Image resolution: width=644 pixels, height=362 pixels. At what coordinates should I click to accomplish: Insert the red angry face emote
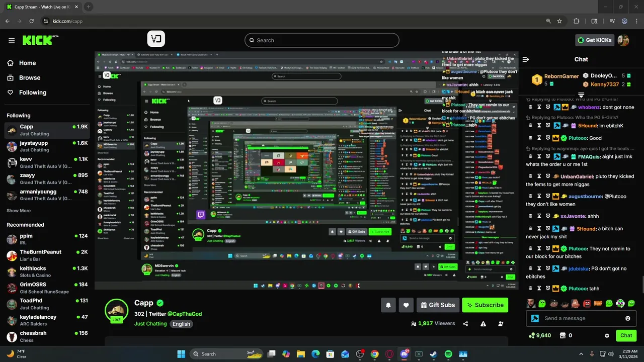(x=587, y=303)
